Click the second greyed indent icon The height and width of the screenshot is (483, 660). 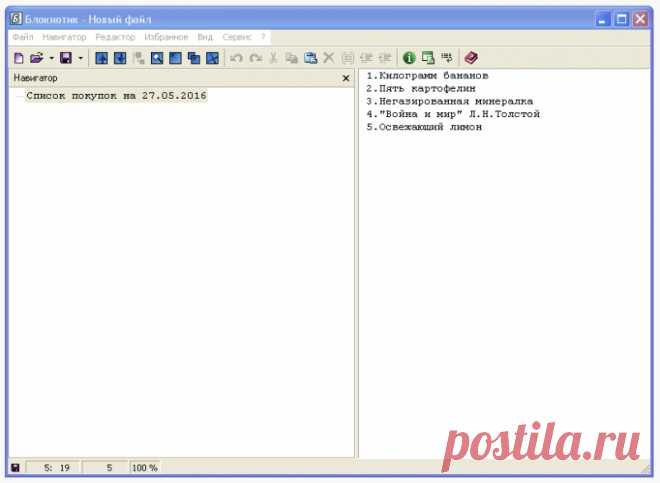pyautogui.click(x=385, y=58)
